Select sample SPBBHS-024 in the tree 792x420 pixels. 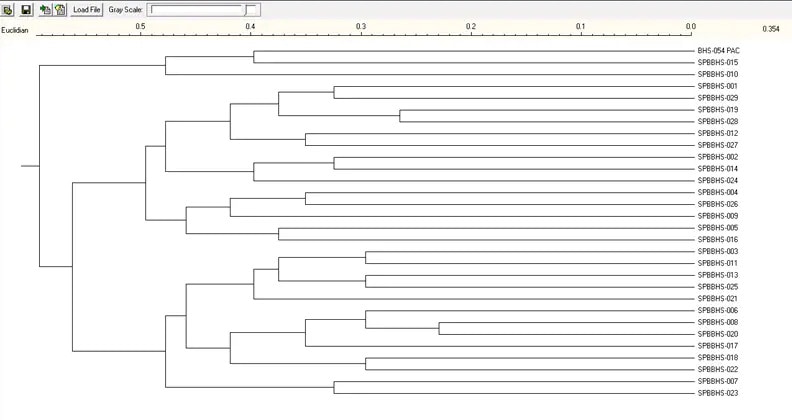717,181
